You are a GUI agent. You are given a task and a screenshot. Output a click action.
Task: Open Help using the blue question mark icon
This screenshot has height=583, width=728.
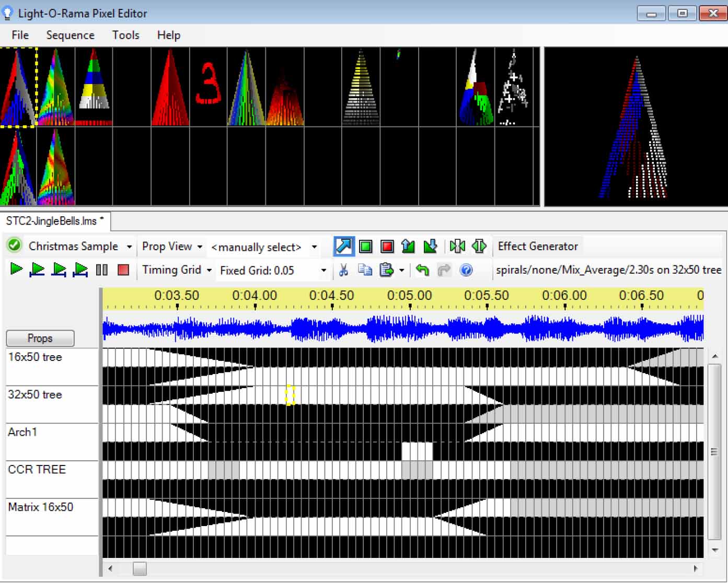click(466, 270)
